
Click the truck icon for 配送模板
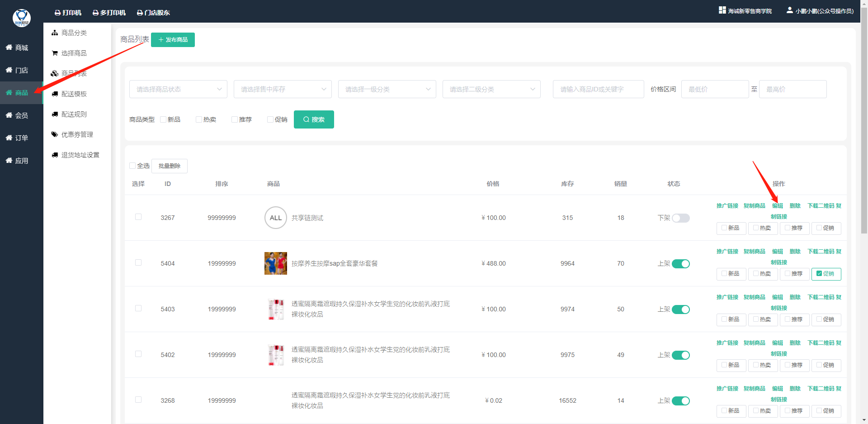click(55, 94)
